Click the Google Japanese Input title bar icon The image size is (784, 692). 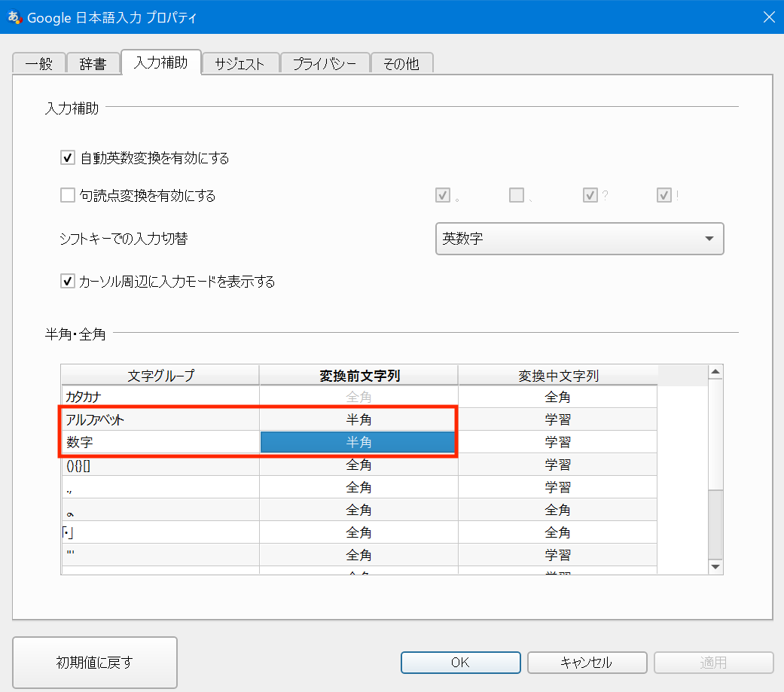(x=14, y=17)
